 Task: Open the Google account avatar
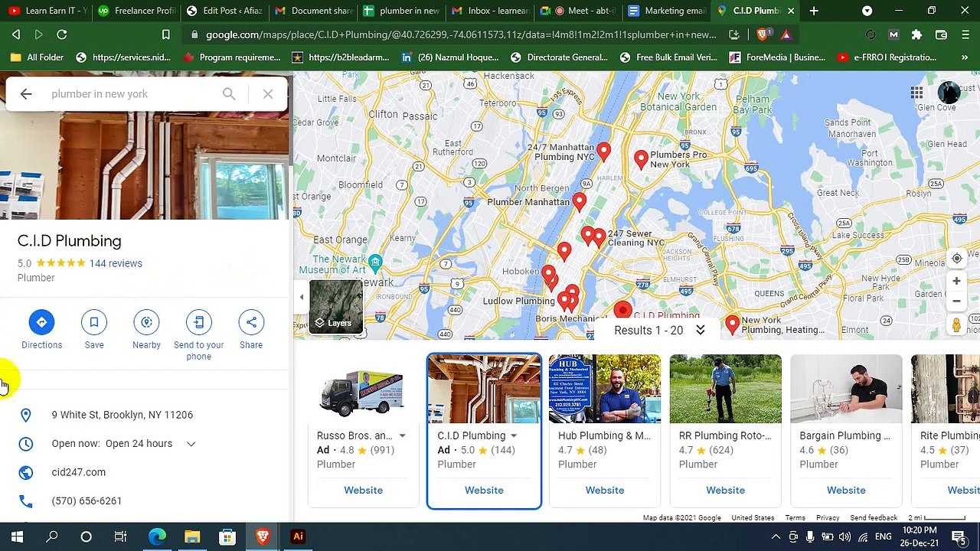(949, 93)
